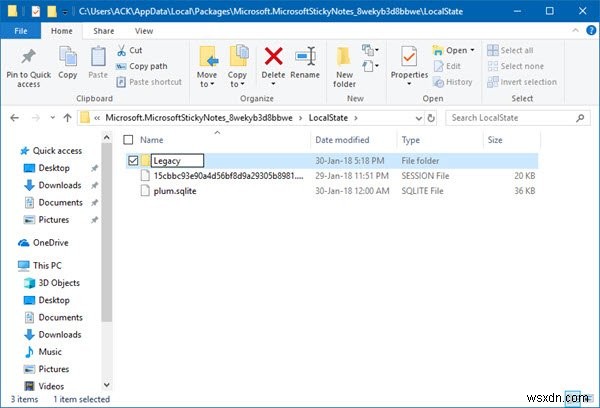Click the search magnifier icon

[x=580, y=118]
